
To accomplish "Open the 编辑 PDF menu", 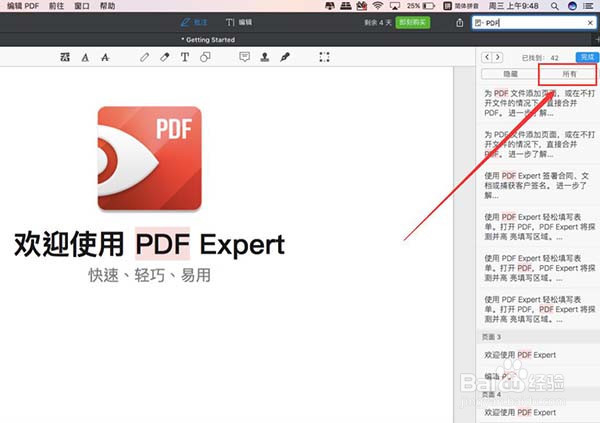I will point(23,6).
